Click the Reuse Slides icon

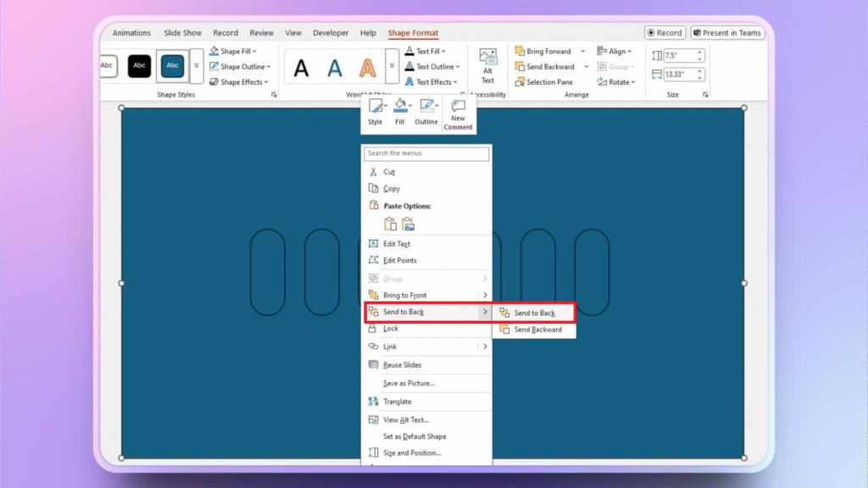pyautogui.click(x=373, y=365)
